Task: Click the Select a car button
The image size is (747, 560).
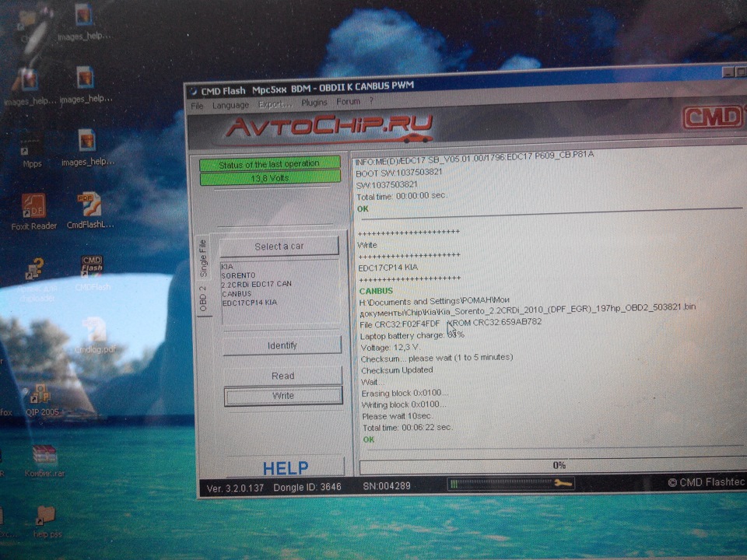Action: pos(279,247)
